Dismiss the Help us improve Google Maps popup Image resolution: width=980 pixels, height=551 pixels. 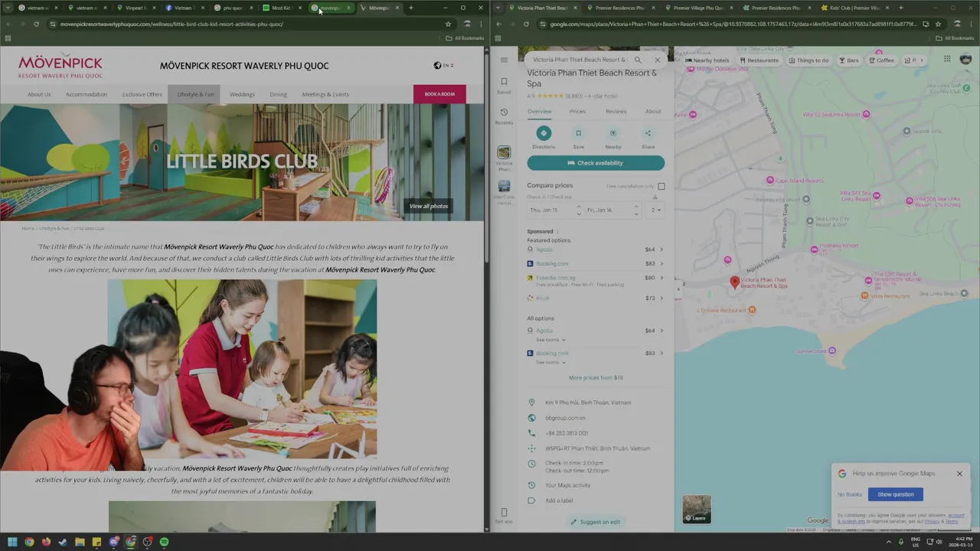tap(959, 474)
